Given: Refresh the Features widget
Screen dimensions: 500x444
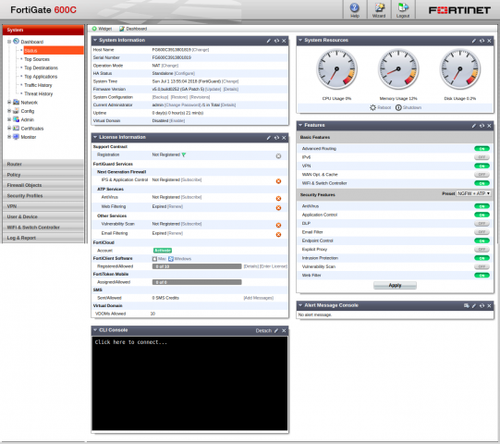Looking at the screenshot, I should 482,126.
